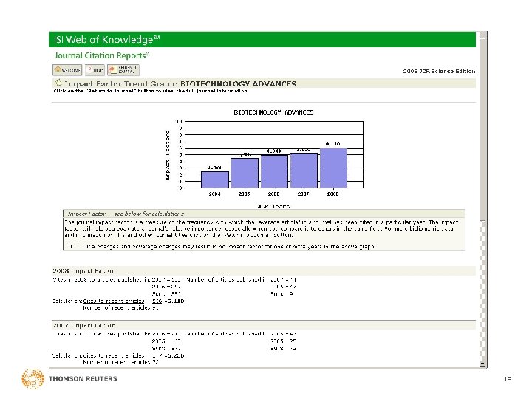Open the Cites to recent articles link under 2008 Impact Factor
This screenshot has height=399, width=532.
pyautogui.click(x=114, y=301)
